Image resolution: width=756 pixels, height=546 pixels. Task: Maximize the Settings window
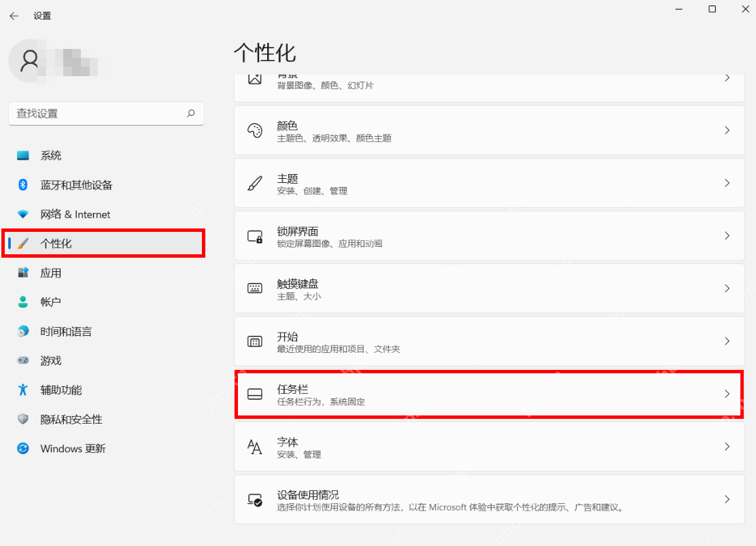(712, 9)
